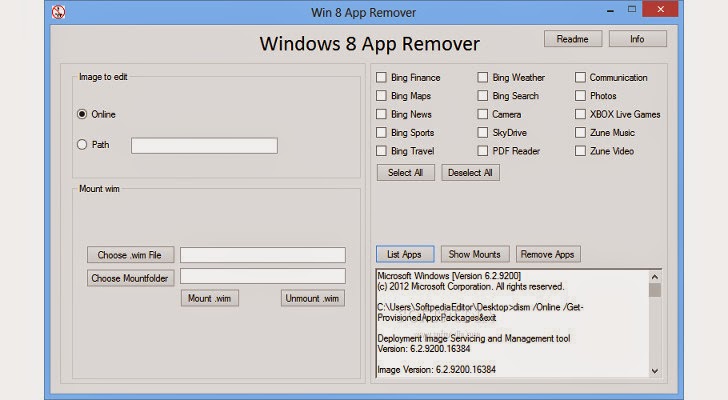This screenshot has width=728, height=400.
Task: Click the output log scrollbar thumb
Action: click(x=655, y=290)
